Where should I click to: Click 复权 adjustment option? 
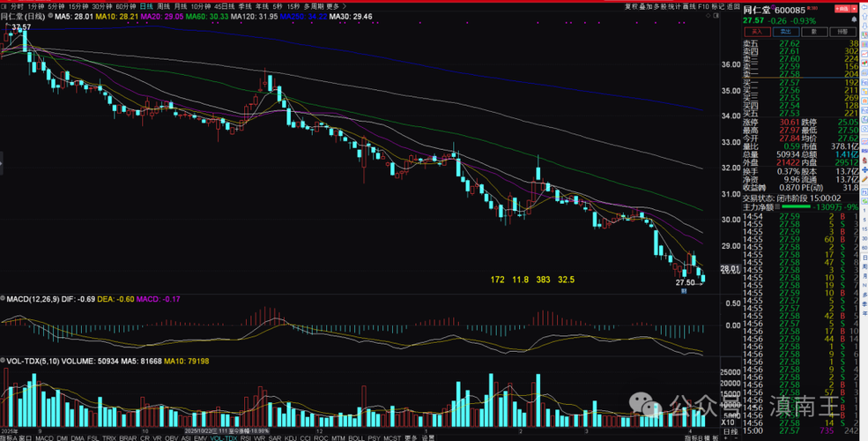631,7
